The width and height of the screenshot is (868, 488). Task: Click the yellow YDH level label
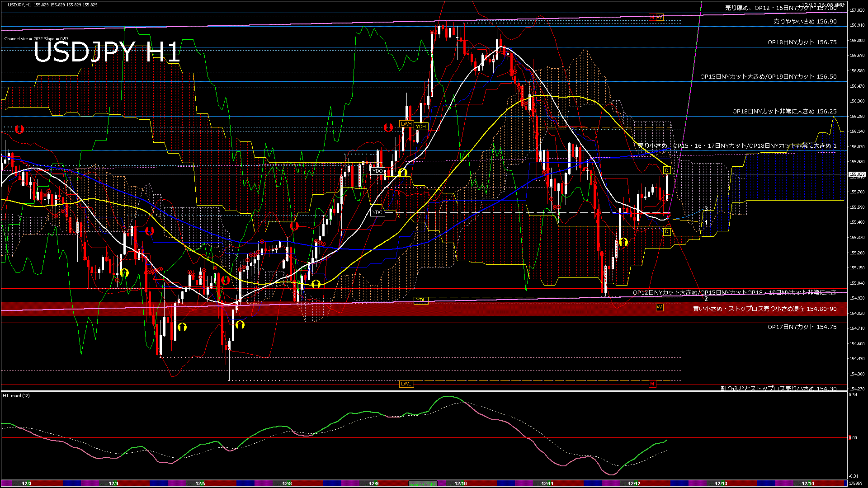(421, 127)
